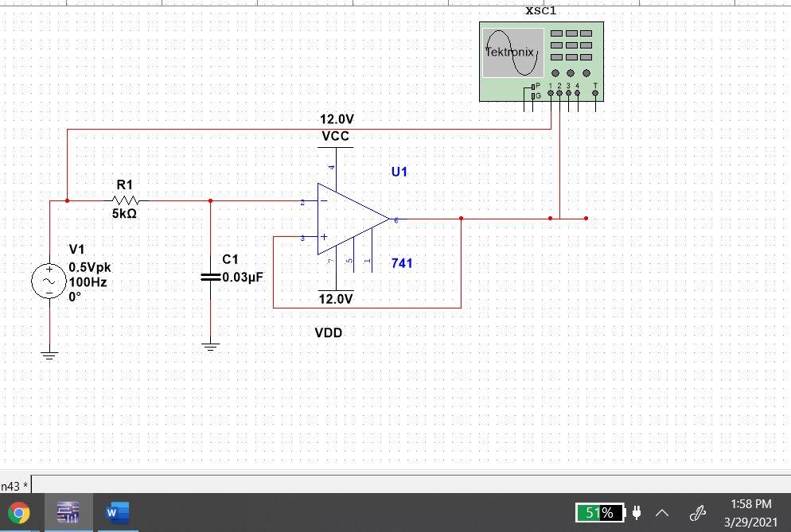This screenshot has width=791, height=532.
Task: Select resistor R1 symbol
Action: [x=125, y=200]
